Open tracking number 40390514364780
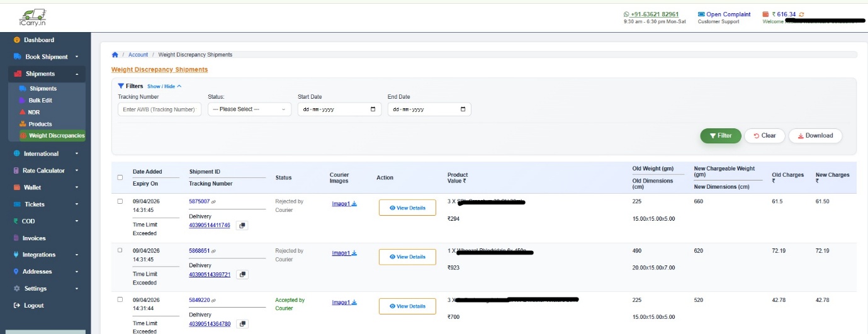Image resolution: width=868 pixels, height=334 pixels. pyautogui.click(x=210, y=324)
